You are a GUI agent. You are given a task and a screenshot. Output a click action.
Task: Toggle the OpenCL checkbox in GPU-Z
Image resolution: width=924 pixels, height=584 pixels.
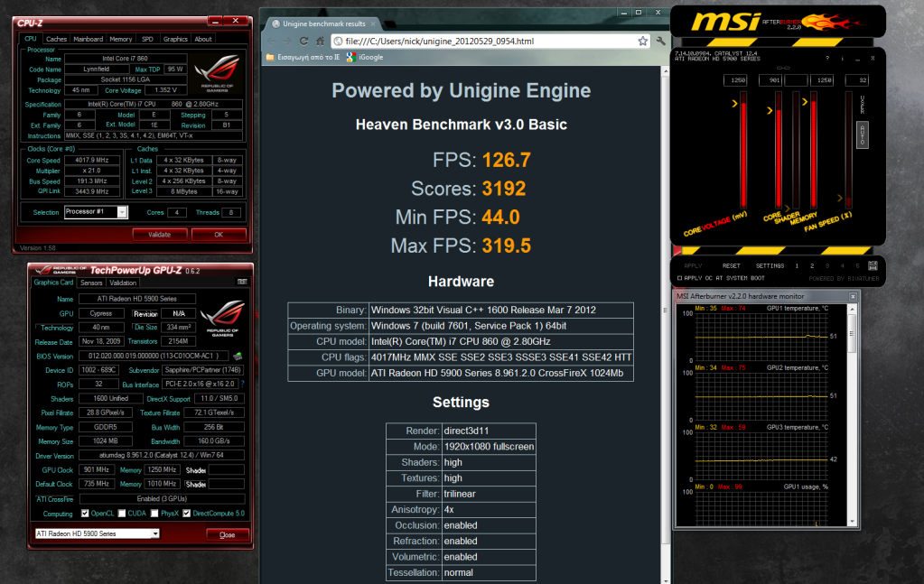[x=85, y=514]
